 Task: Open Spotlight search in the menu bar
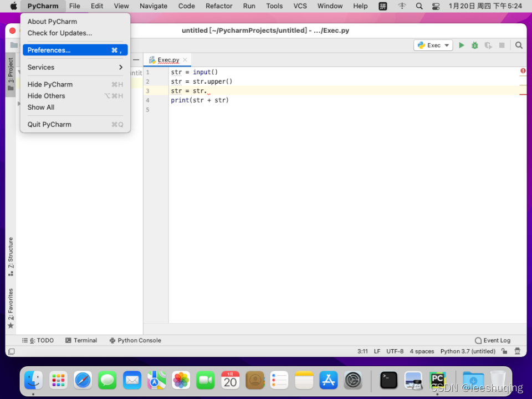(x=419, y=6)
